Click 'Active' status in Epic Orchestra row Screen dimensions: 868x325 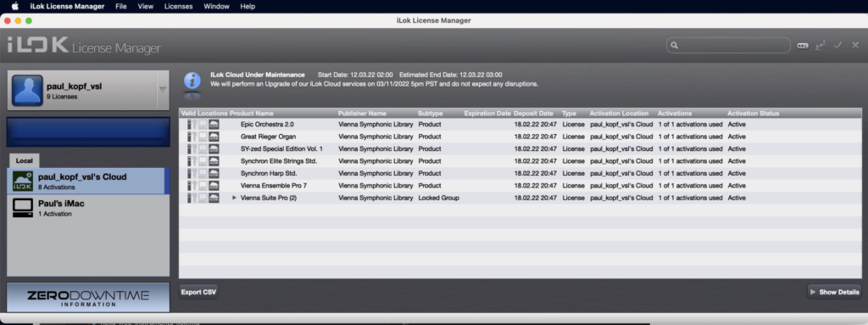[x=737, y=124]
